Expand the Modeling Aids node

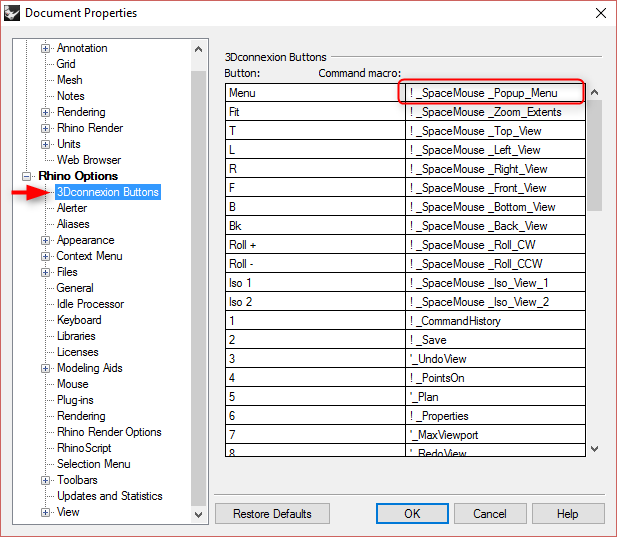pos(45,368)
